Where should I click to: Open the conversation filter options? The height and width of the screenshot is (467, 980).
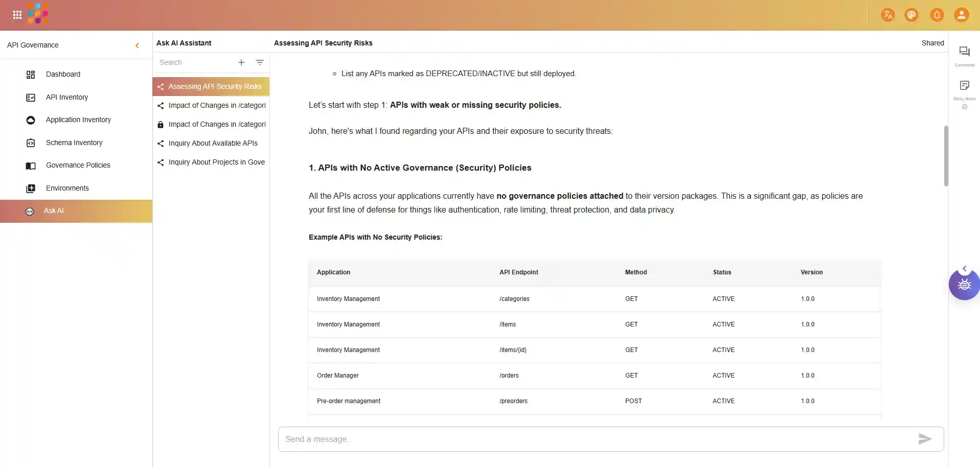click(260, 62)
